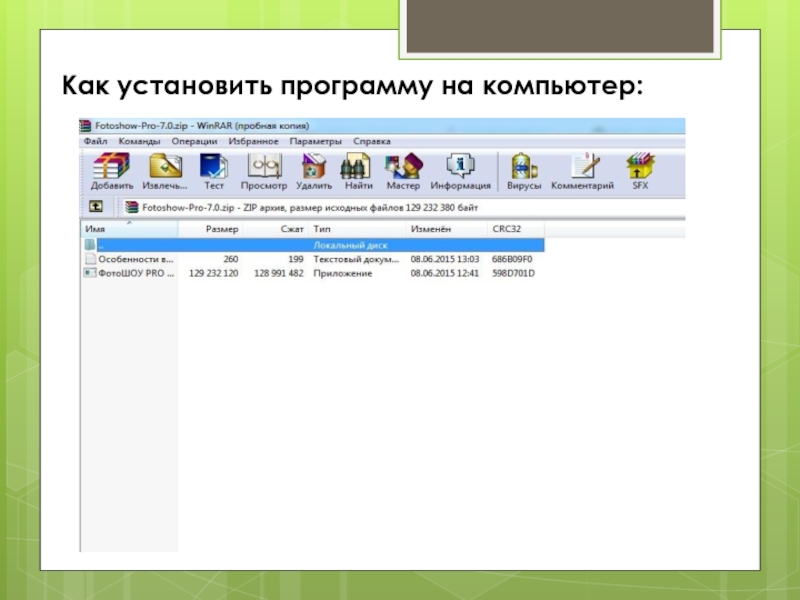The height and width of the screenshot is (600, 800).
Task: Click CRC value 686B09F0
Action: pos(512,259)
